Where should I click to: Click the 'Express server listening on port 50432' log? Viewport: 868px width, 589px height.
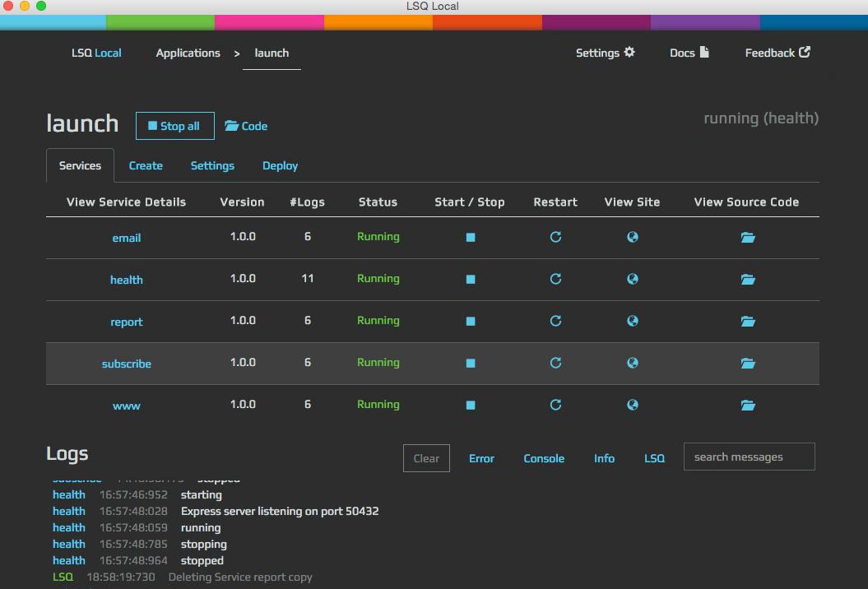pos(280,511)
